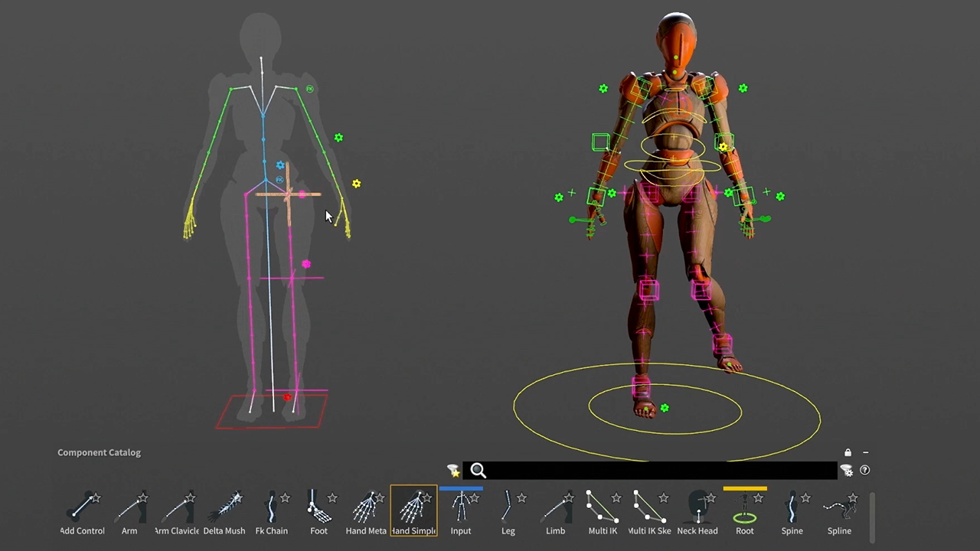Screen dimensions: 980x551
Task: Choose the Fk Chain component
Action: [x=271, y=510]
